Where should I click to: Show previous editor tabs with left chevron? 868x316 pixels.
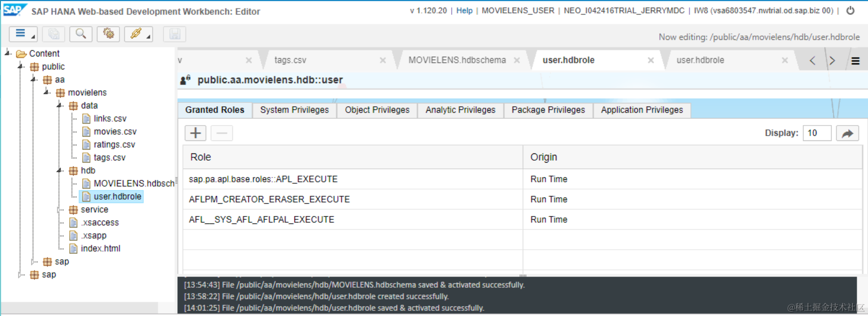[x=812, y=61]
